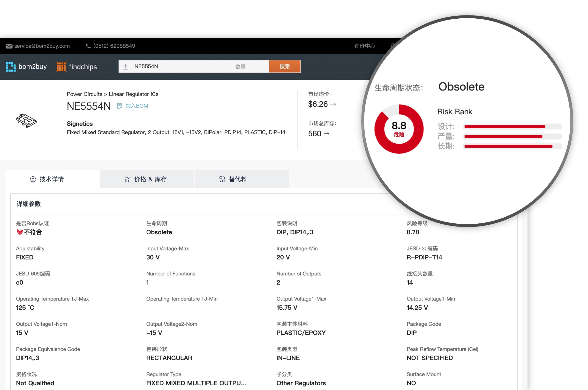The height and width of the screenshot is (390, 588).
Task: Click the orange 搜索 button
Action: [x=285, y=66]
